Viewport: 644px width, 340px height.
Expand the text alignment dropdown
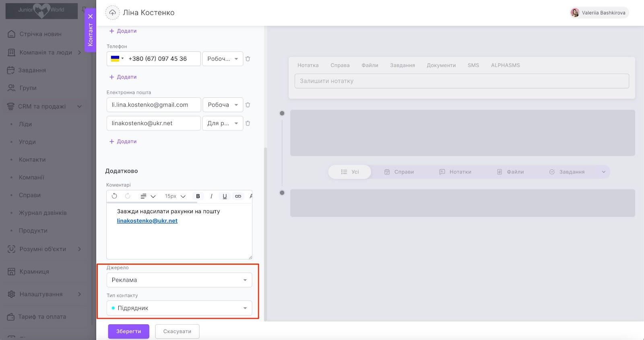[x=147, y=196]
